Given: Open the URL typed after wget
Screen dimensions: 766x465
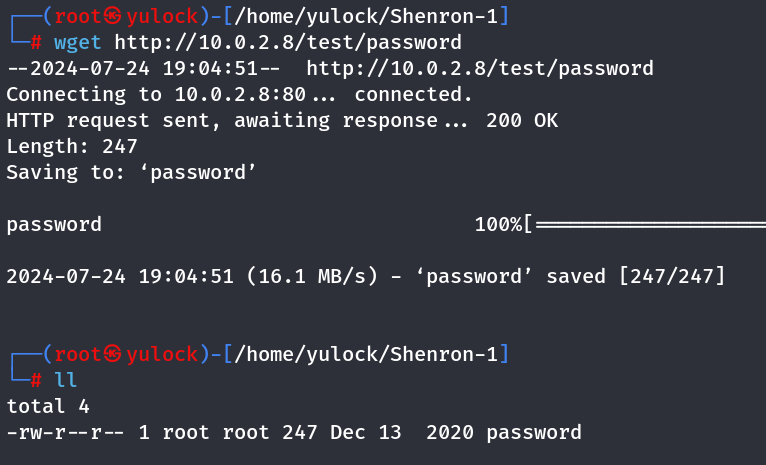Looking at the screenshot, I should [288, 42].
